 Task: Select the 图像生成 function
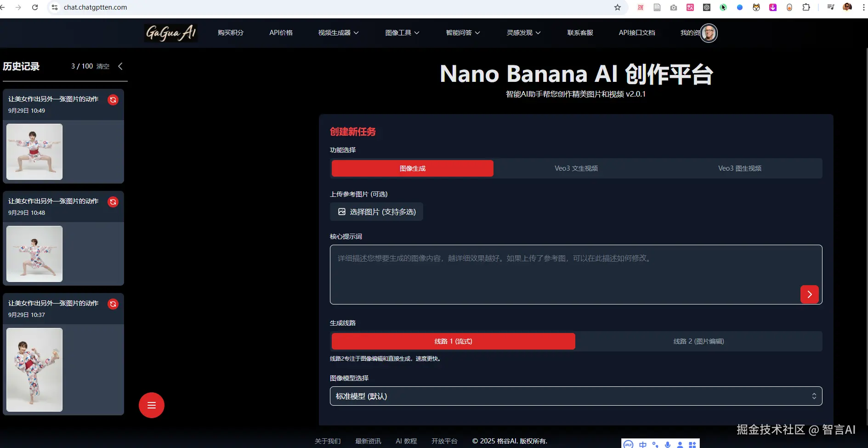413,168
